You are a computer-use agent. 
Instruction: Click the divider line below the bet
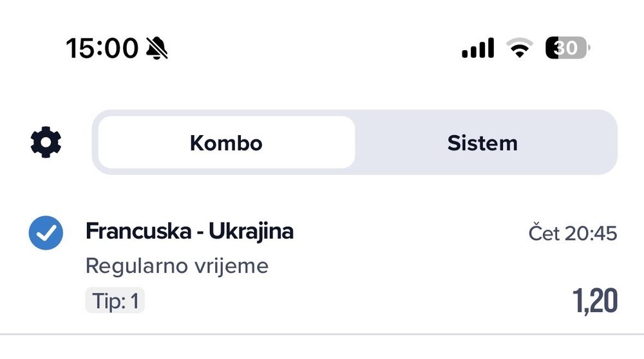pyautogui.click(x=322, y=335)
